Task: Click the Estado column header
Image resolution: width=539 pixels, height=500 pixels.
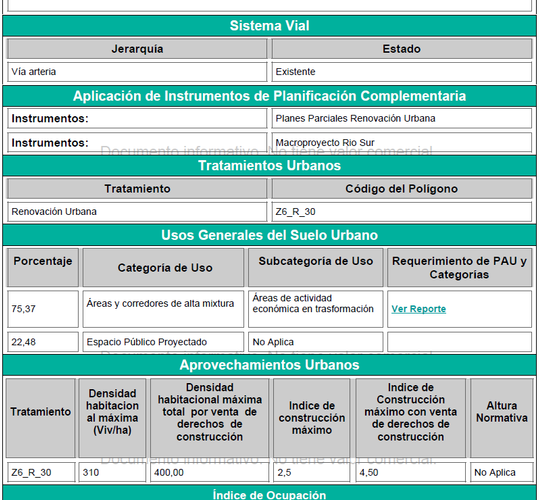Action: coord(402,49)
